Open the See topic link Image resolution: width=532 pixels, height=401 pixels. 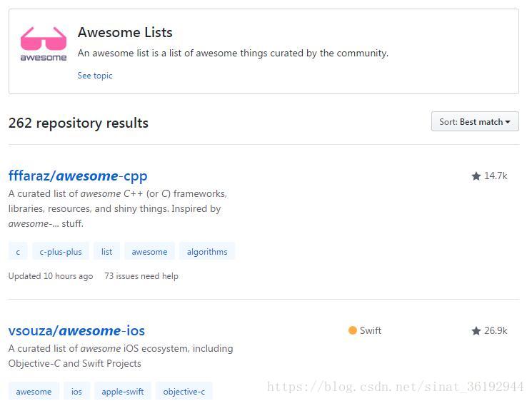tap(95, 76)
